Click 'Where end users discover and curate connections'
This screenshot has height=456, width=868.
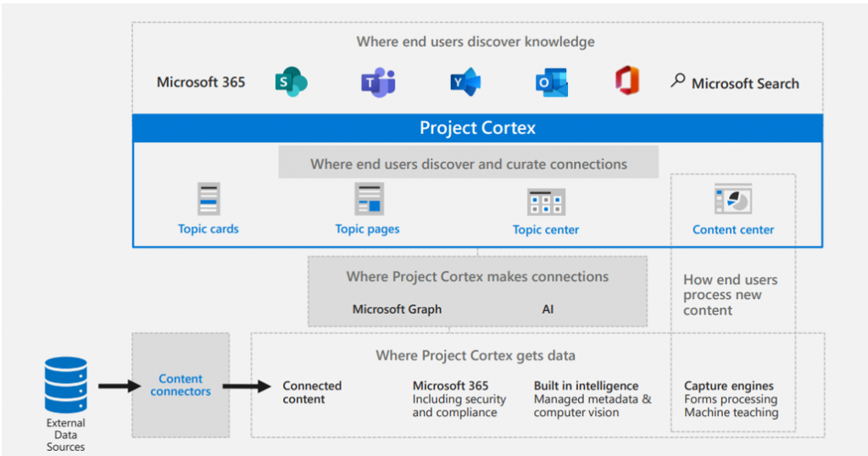468,164
